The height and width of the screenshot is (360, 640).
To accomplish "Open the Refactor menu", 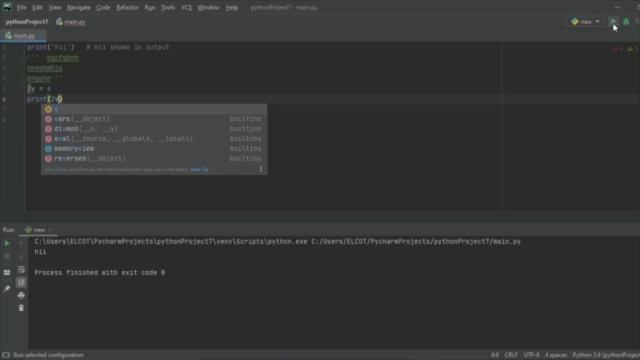I will click(x=127, y=7).
